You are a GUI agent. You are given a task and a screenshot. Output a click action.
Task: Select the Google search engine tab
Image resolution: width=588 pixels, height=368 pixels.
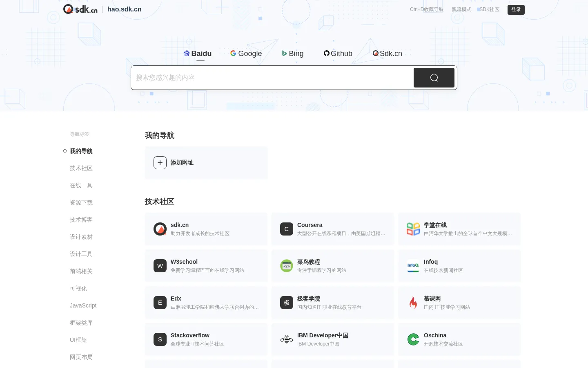pyautogui.click(x=246, y=54)
